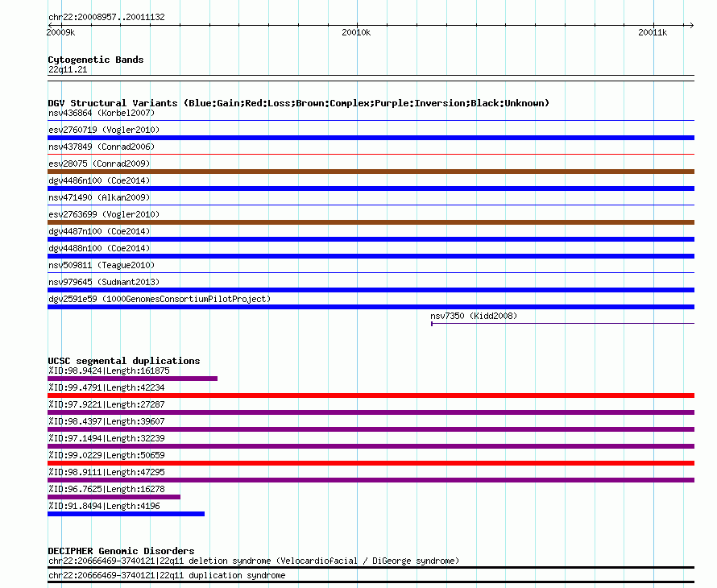Select variant nsv436864 (Korbel2007) label
This screenshot has width=717, height=588.
[x=102, y=113]
